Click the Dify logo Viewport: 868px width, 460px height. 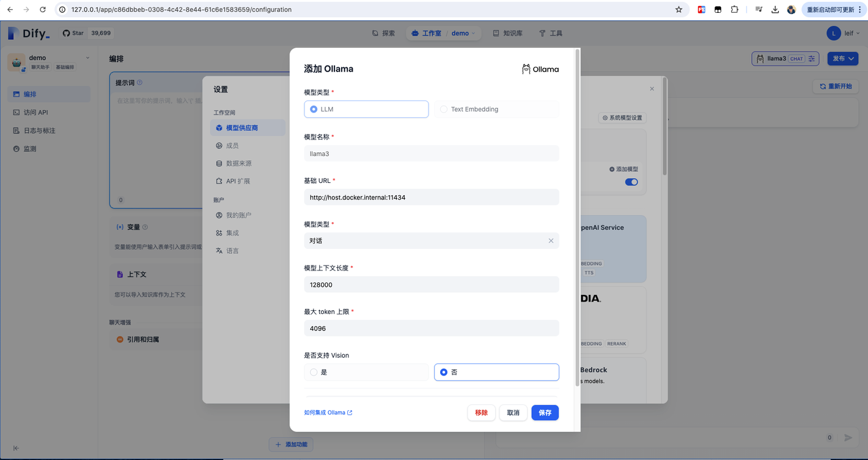tap(29, 34)
